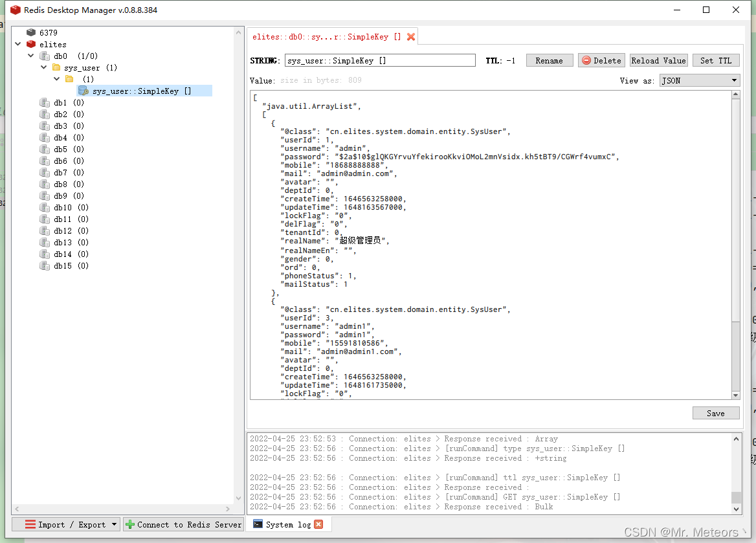This screenshot has width=756, height=543.
Task: Click the sys_user folder icon
Action: (56, 67)
